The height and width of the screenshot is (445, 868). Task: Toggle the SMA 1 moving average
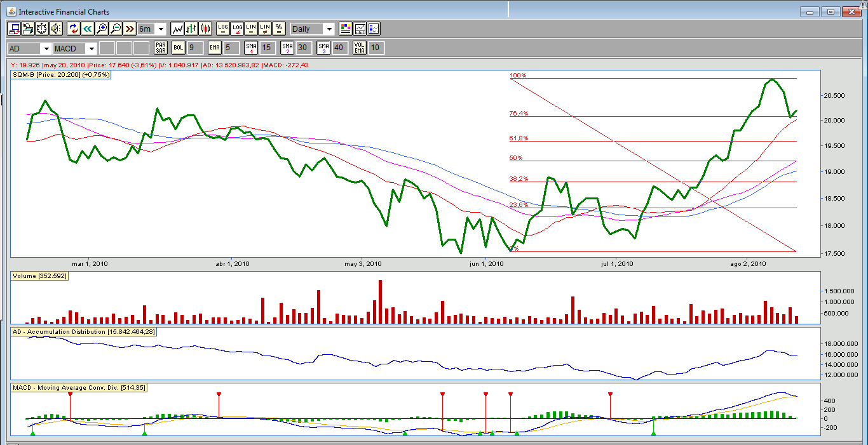251,48
